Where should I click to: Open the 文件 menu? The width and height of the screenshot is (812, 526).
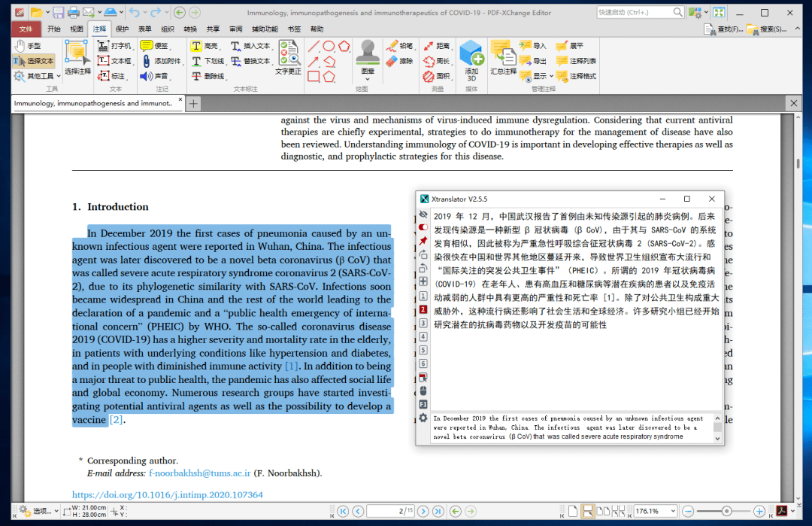(x=25, y=29)
